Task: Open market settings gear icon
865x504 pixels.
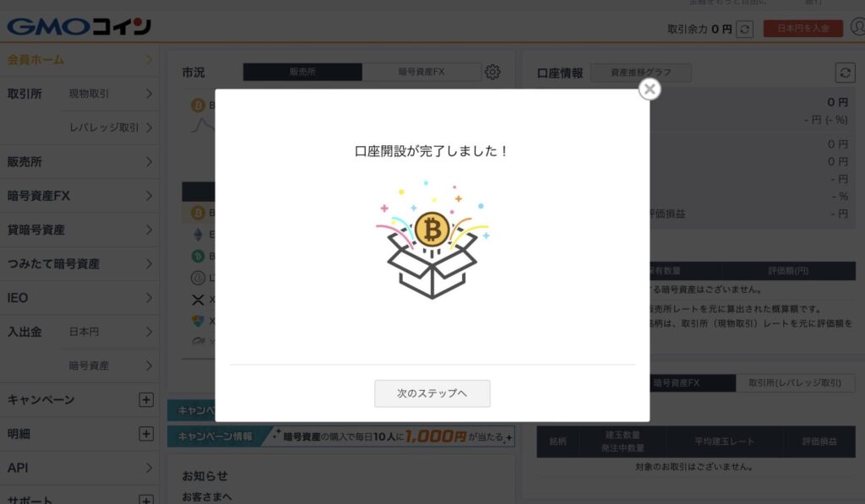Action: pos(492,72)
